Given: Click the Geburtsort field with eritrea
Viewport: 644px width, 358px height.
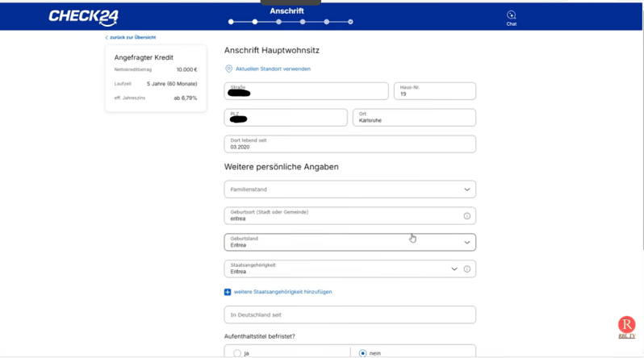Looking at the screenshot, I should click(350, 216).
